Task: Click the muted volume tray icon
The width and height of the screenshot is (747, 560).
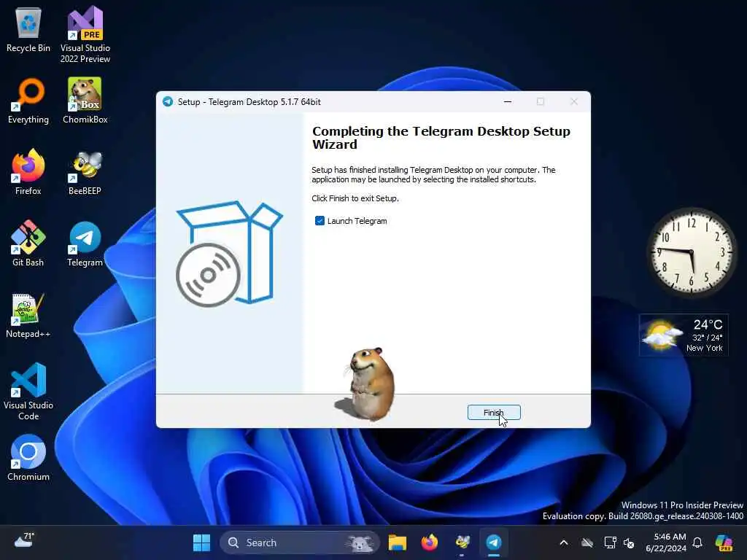Action: 629,542
